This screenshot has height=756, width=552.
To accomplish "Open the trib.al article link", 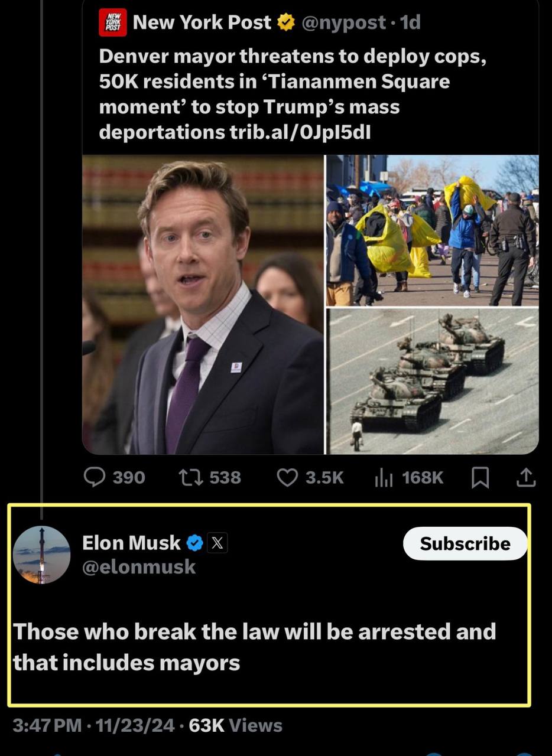I will click(x=300, y=132).
